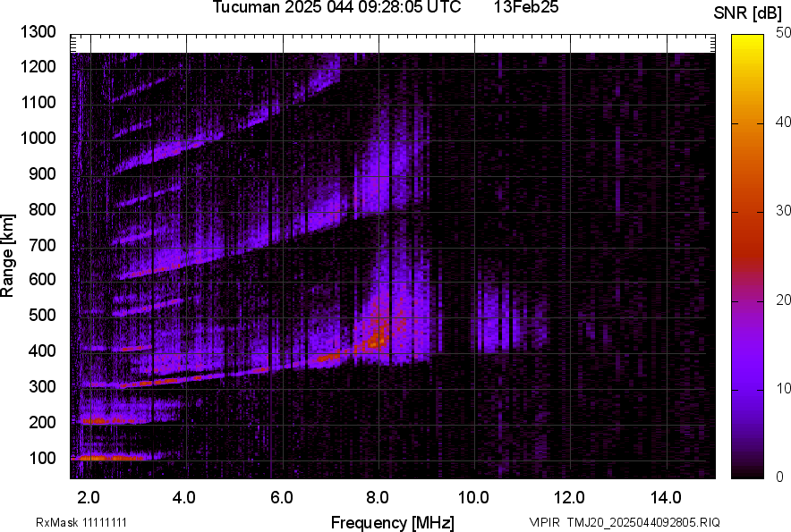Click the bright echo at 100 km near 2 MHz
This screenshot has width=791, height=532.
coord(97,457)
